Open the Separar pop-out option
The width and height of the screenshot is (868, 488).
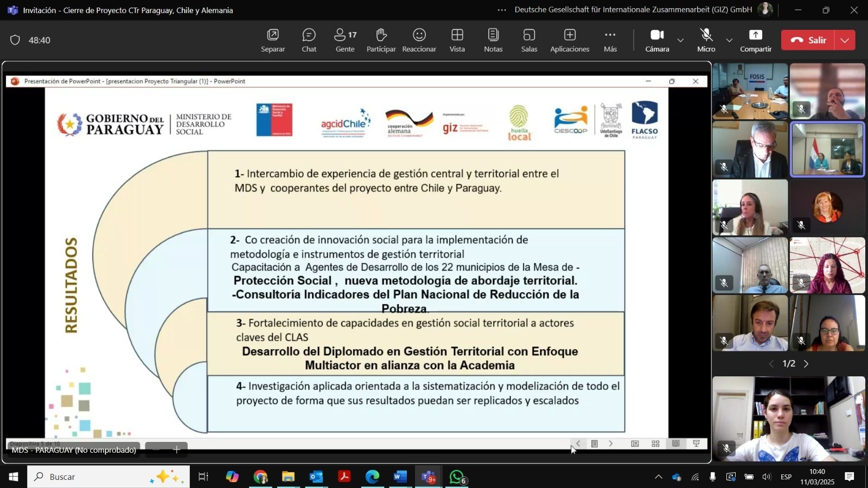[273, 41]
